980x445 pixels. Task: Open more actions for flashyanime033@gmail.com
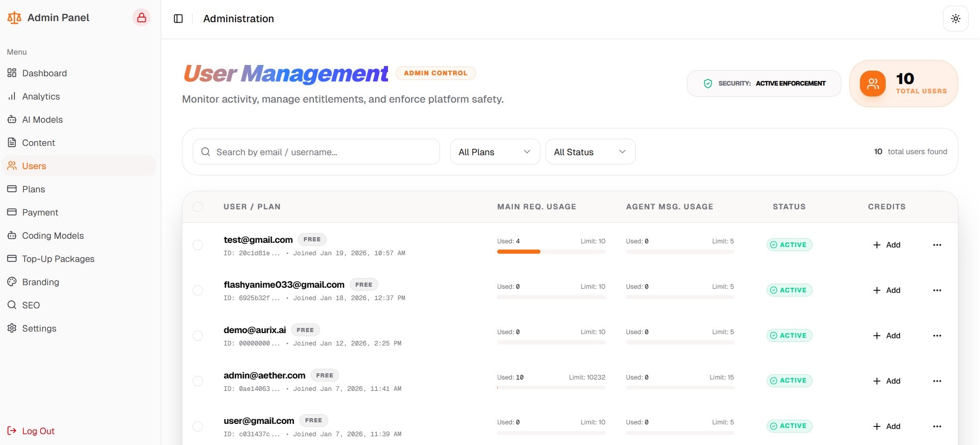pyautogui.click(x=937, y=290)
